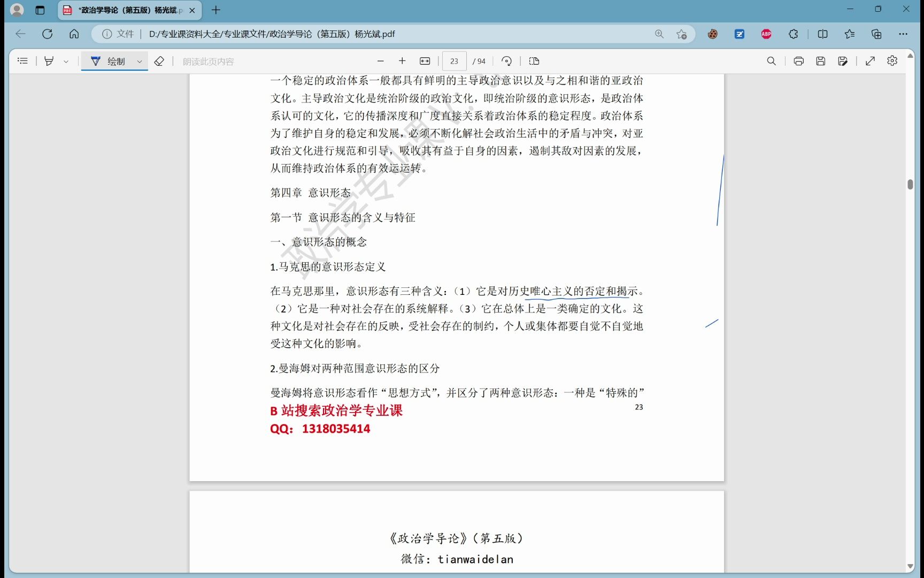Click the page number field showing 23
This screenshot has width=924, height=578.
click(454, 61)
